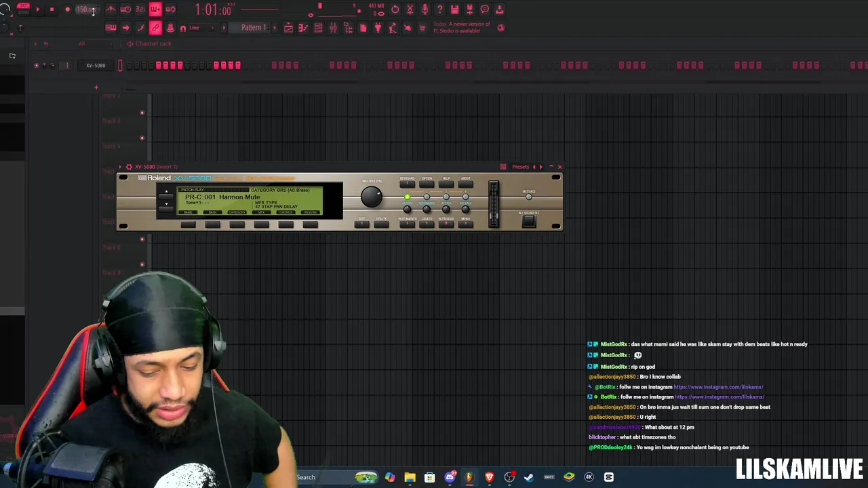Open the question mark help icon

(x=439, y=9)
